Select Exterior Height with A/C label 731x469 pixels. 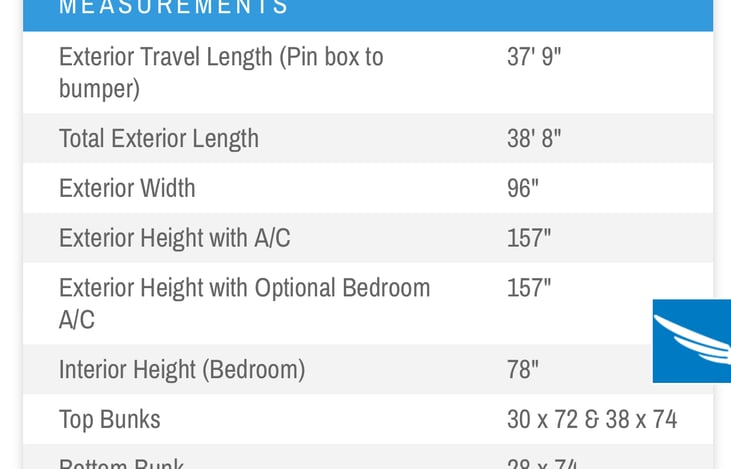pos(175,238)
